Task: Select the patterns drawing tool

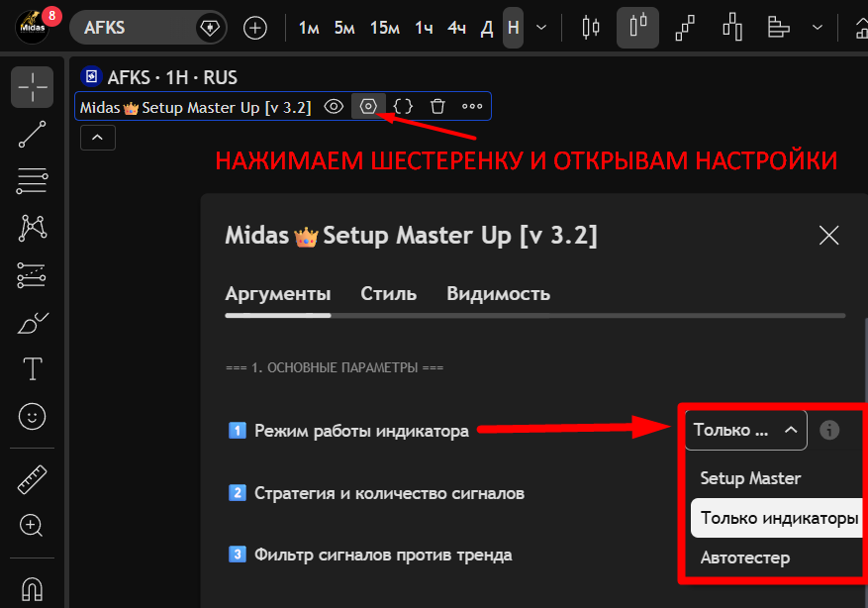Action: click(x=33, y=228)
